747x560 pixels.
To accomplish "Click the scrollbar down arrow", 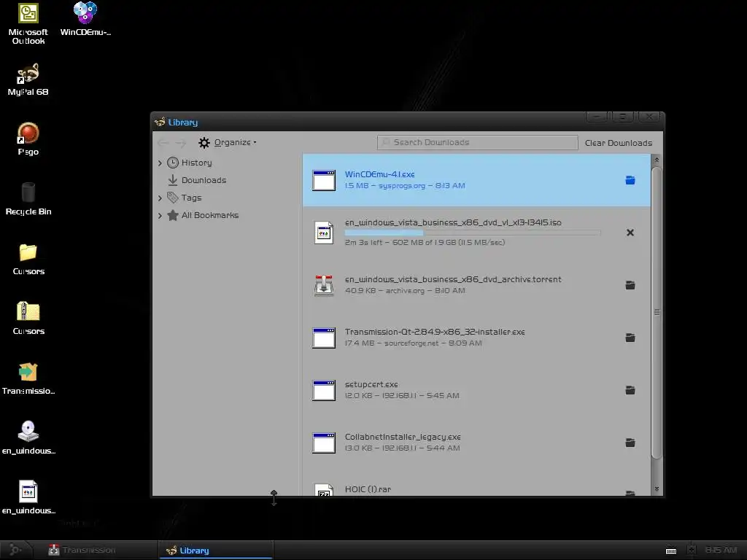I will (x=657, y=489).
